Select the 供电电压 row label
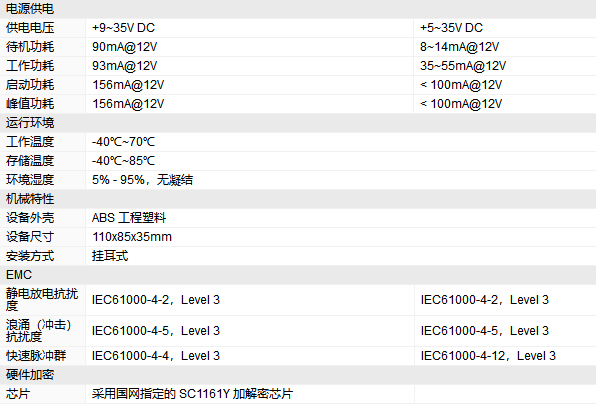 (30, 28)
